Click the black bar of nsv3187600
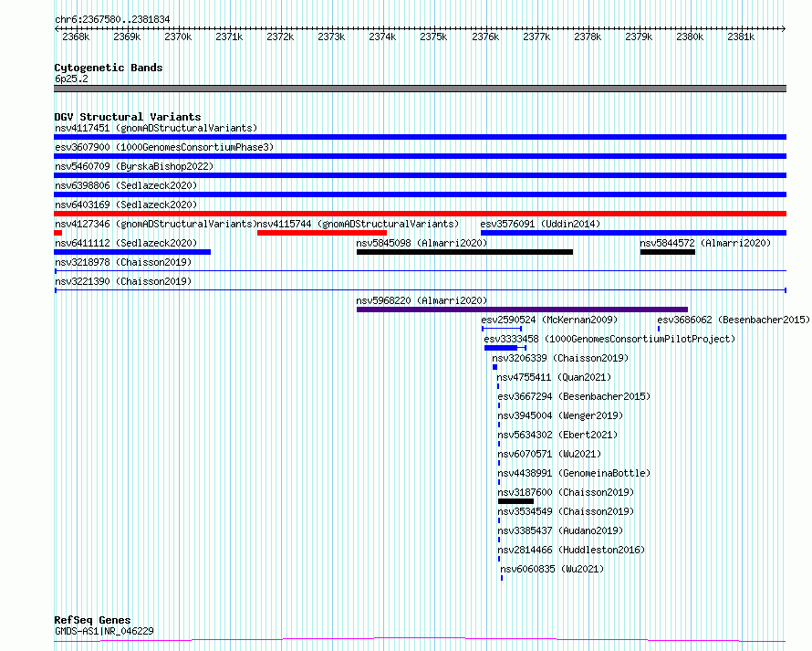Image resolution: width=812 pixels, height=651 pixels. 515,501
